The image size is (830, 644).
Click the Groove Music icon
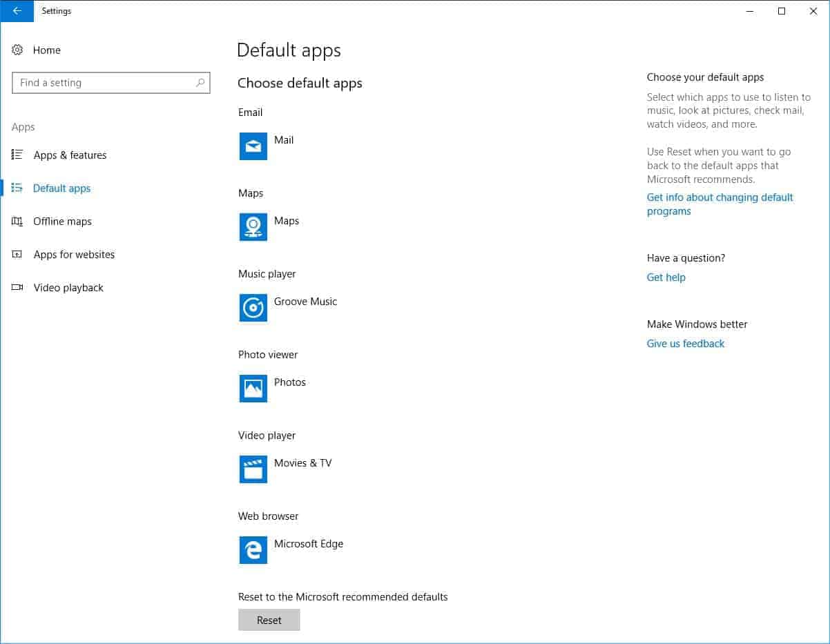(253, 308)
